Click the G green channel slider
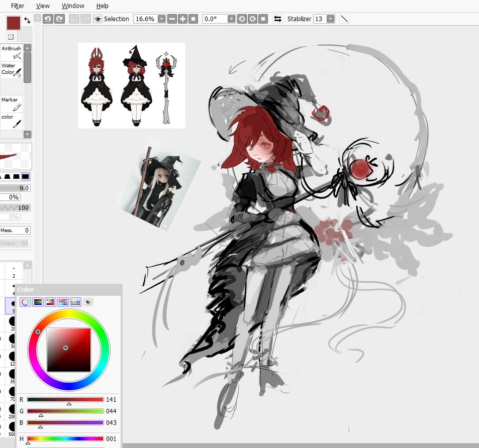The width and height of the screenshot is (479, 448). point(65,411)
